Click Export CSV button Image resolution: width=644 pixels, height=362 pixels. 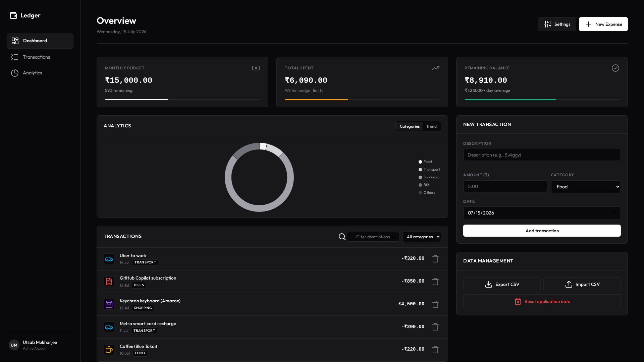(502, 284)
